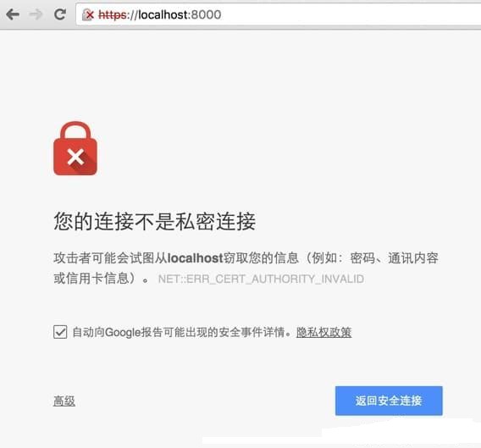Click the 您的连接不是私密连接 heading

pos(155,221)
